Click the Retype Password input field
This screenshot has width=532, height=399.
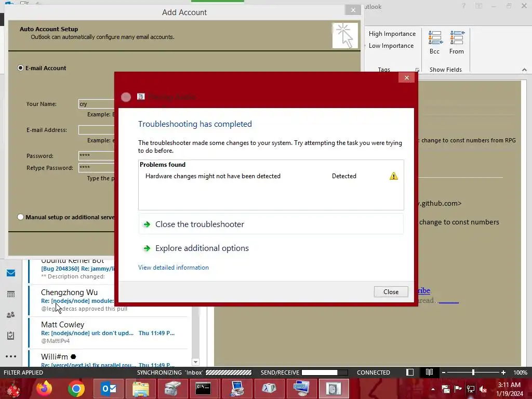pyautogui.click(x=96, y=168)
